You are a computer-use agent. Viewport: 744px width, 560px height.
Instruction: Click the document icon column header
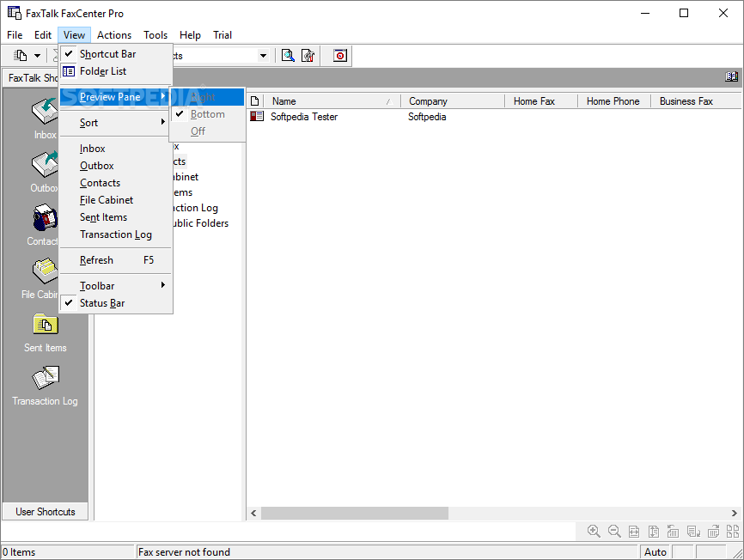tap(254, 101)
